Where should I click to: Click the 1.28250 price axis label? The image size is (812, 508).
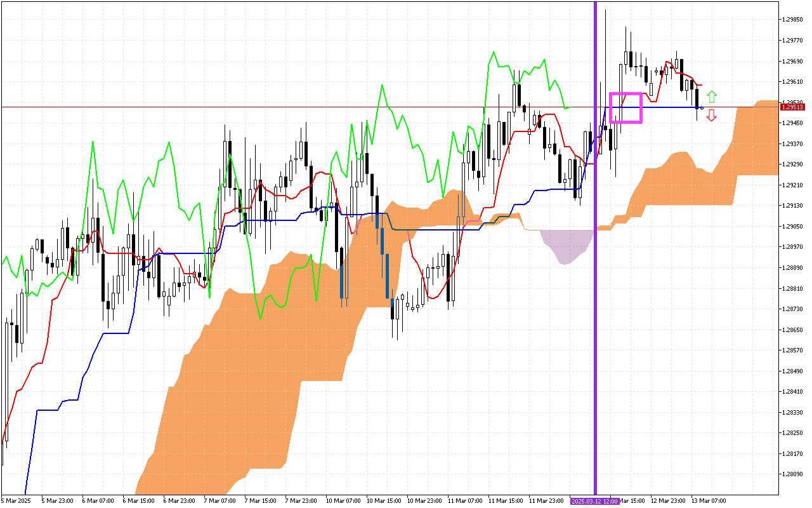(793, 433)
